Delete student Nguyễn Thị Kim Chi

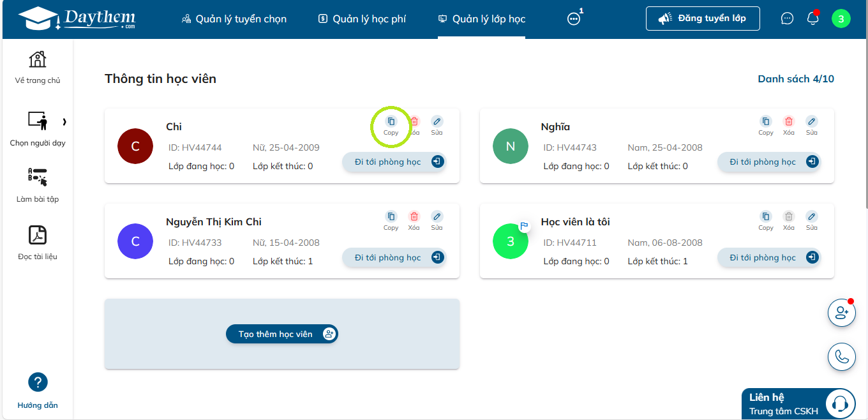click(414, 220)
